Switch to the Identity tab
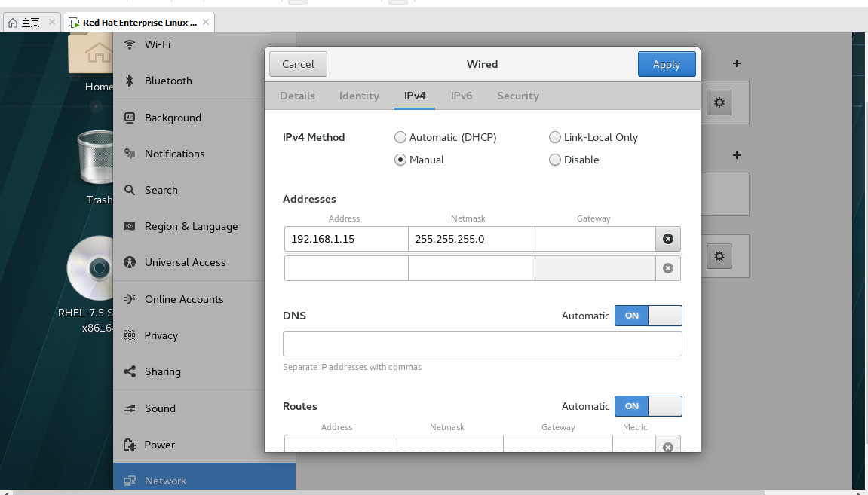Image resolution: width=868 pixels, height=495 pixels. pyautogui.click(x=359, y=96)
